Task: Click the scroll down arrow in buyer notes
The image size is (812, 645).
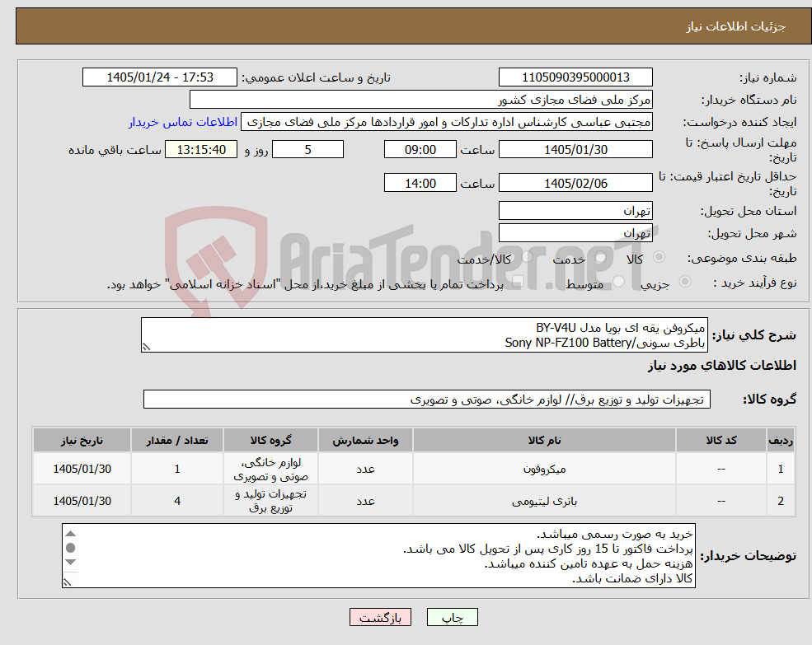Action: [71, 562]
